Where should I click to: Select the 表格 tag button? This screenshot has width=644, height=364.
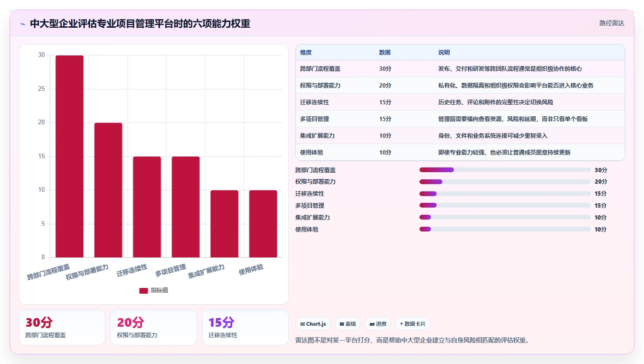[348, 324]
